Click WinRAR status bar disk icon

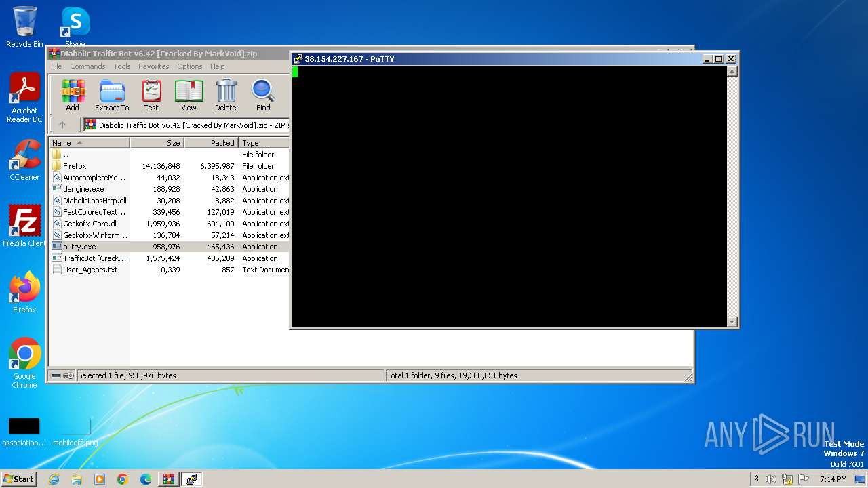click(56, 375)
